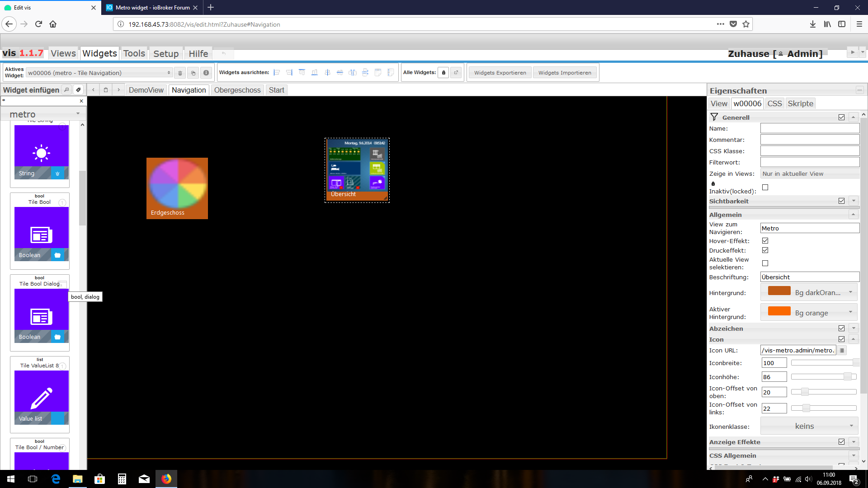Click Widgets Importieren button

pyautogui.click(x=565, y=73)
